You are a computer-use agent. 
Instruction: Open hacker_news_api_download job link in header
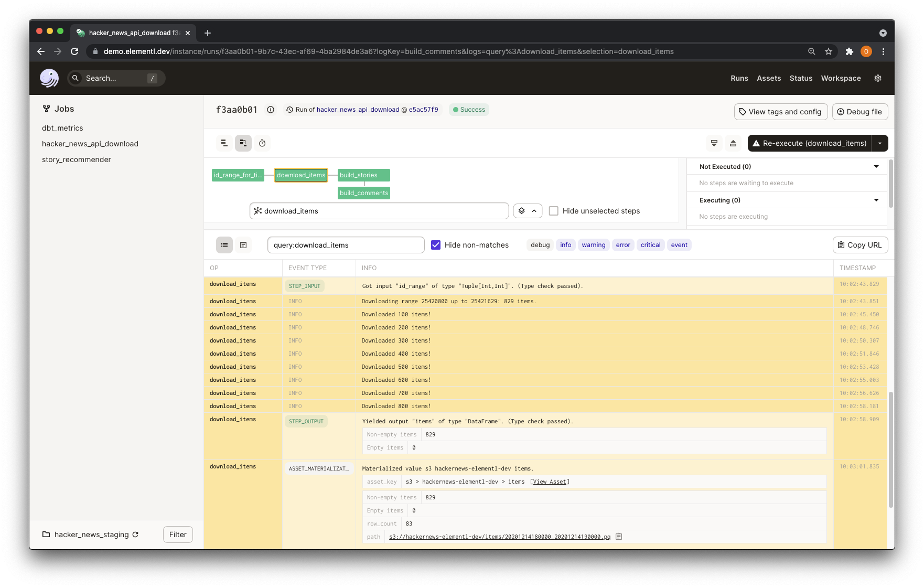(x=358, y=110)
